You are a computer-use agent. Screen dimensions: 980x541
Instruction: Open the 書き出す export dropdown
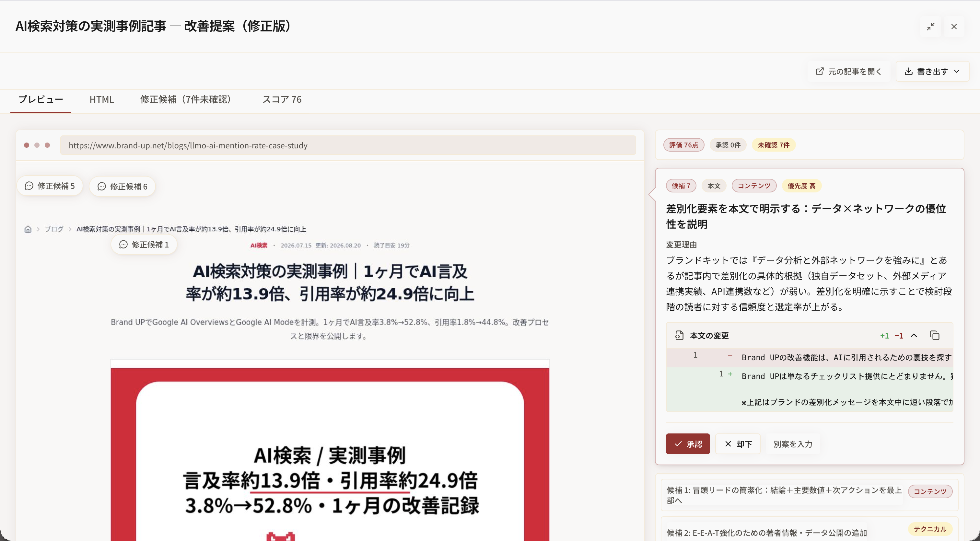point(932,72)
